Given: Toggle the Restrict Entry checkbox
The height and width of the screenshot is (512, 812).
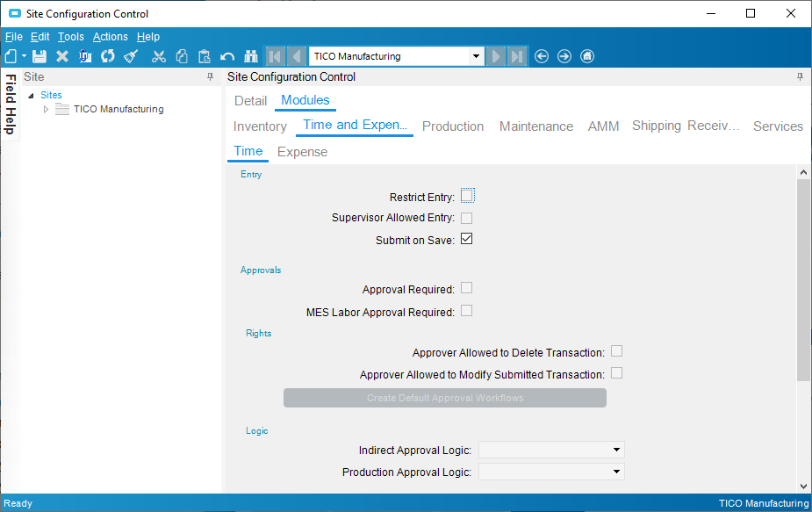Looking at the screenshot, I should 467,196.
